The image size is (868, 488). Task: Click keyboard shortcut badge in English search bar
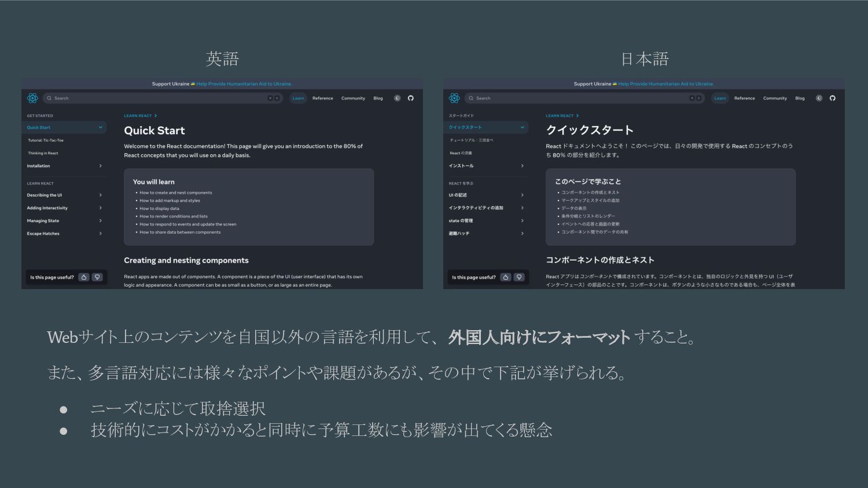[x=273, y=98]
